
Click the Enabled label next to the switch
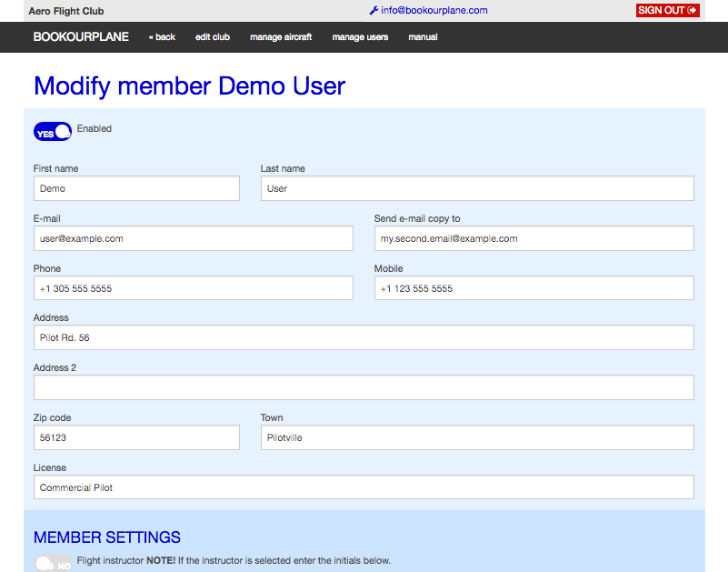coord(95,129)
